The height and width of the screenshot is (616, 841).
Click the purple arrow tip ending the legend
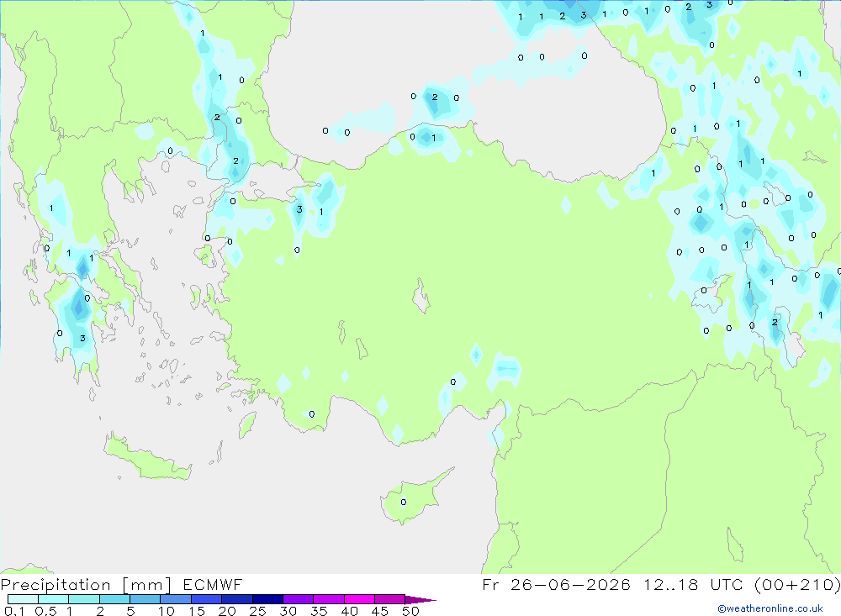[420, 599]
